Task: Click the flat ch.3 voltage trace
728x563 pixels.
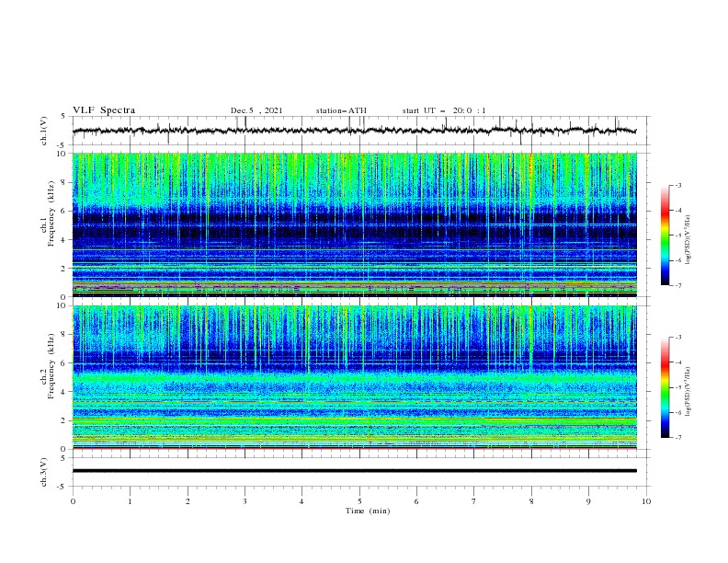Action: pyautogui.click(x=354, y=471)
